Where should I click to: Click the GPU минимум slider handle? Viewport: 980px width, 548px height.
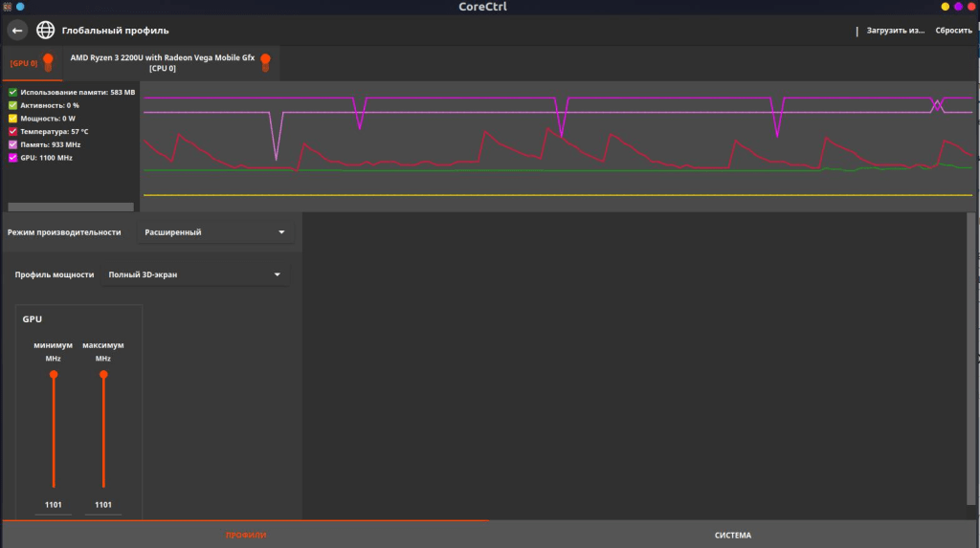click(x=54, y=375)
